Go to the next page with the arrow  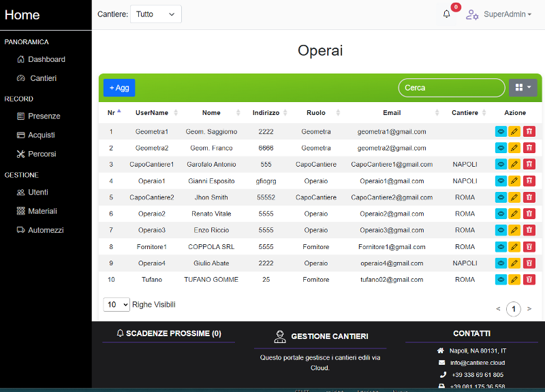coord(529,309)
